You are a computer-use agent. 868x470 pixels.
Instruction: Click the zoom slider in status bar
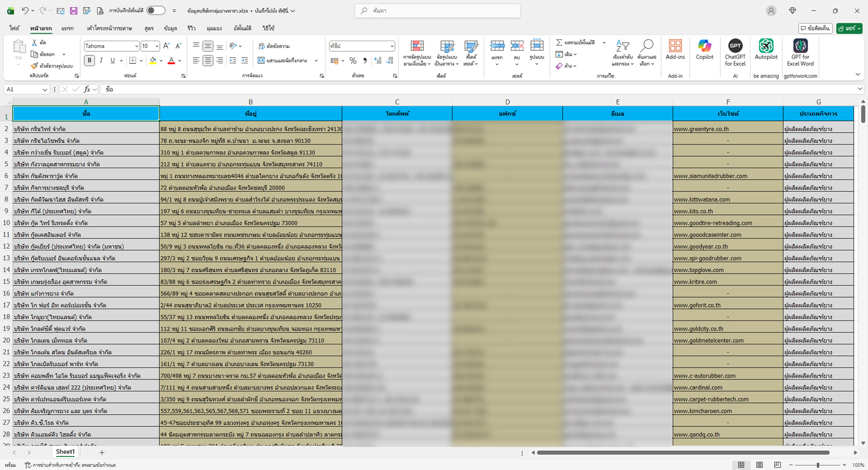pos(818,465)
